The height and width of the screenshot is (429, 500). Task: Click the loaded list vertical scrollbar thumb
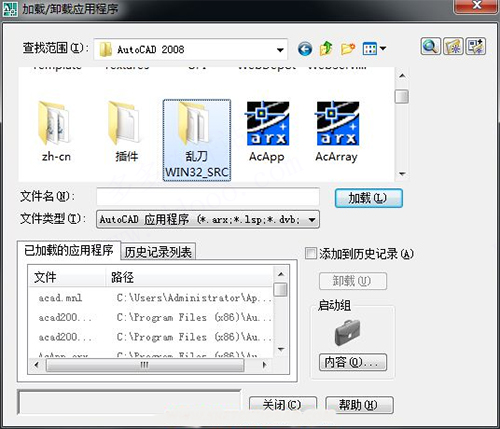(281, 289)
